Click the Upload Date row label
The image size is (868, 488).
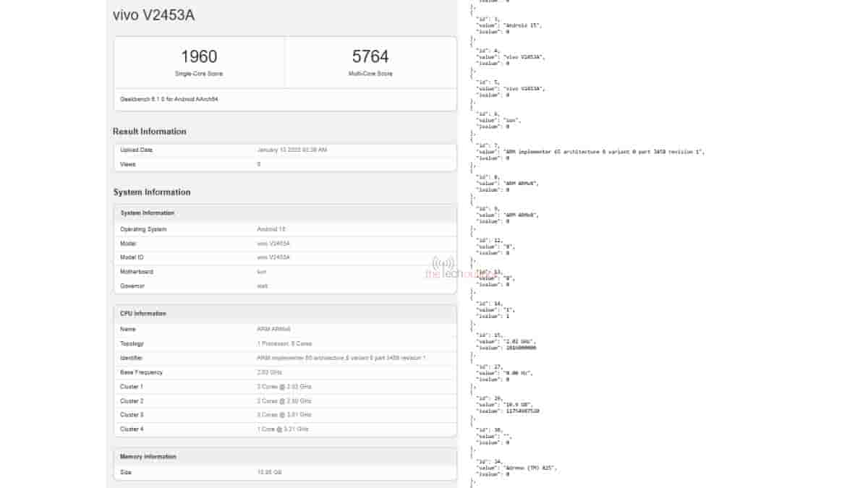137,150
